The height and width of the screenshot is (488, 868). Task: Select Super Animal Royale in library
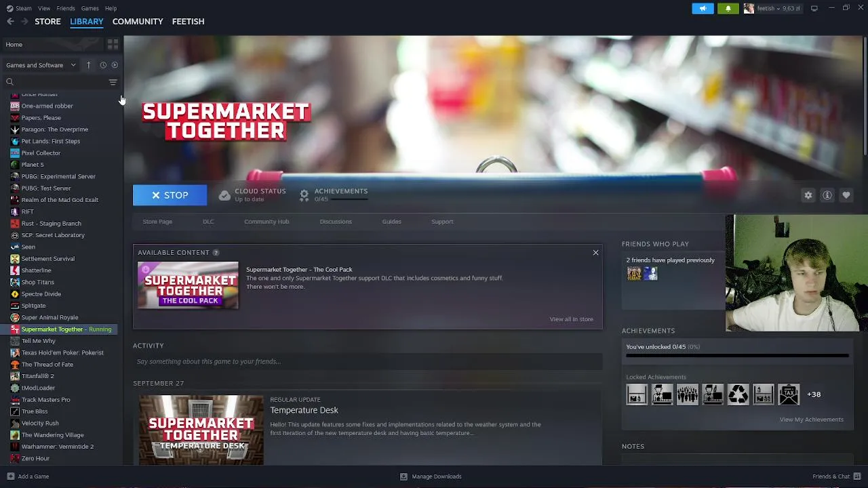point(50,317)
